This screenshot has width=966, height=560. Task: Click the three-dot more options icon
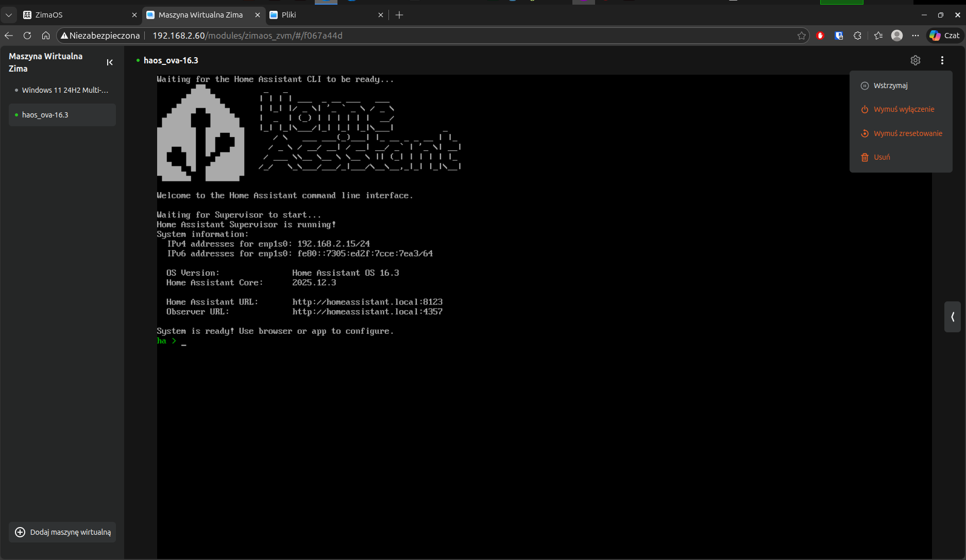point(942,60)
